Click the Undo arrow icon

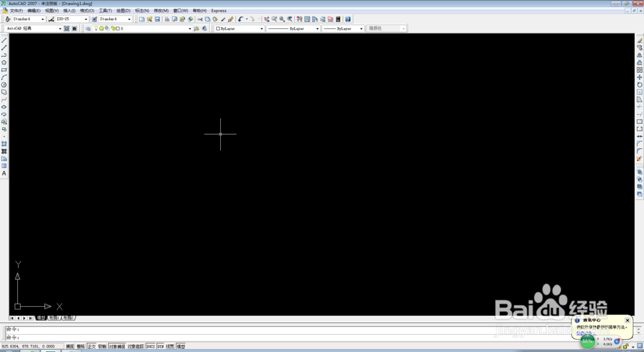pos(241,19)
